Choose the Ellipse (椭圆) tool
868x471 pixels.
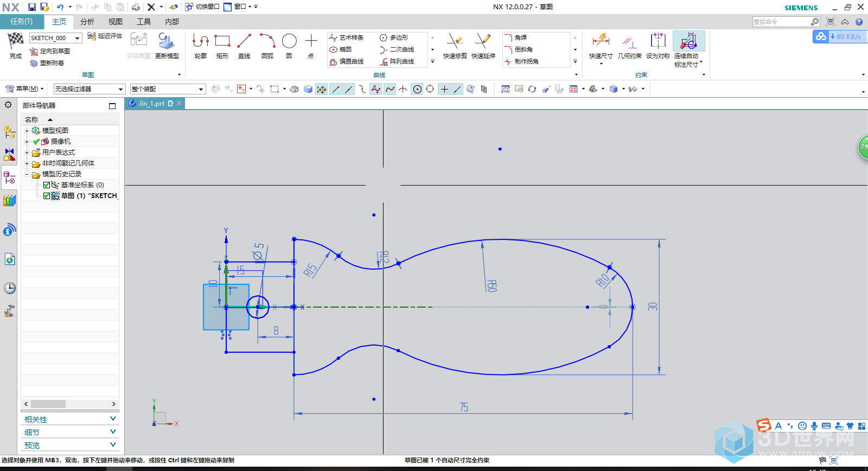coord(341,49)
